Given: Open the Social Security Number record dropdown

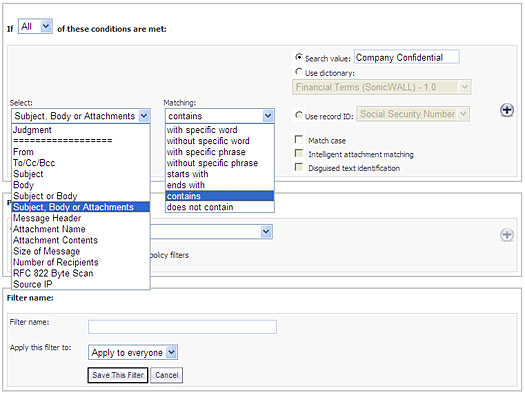Looking at the screenshot, I should click(413, 114).
